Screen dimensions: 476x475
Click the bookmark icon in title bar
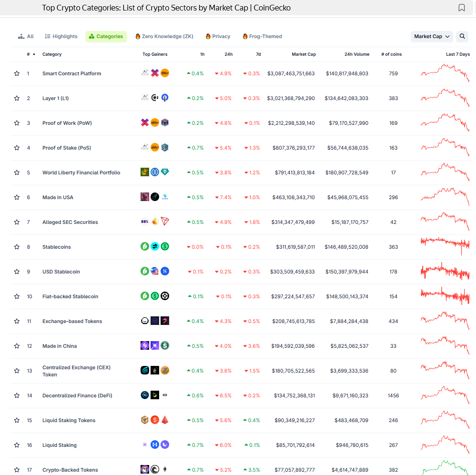tap(461, 8)
